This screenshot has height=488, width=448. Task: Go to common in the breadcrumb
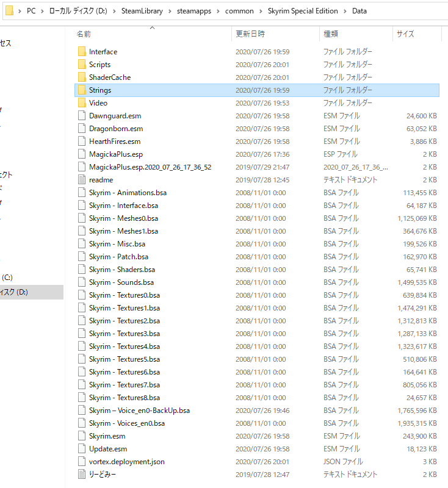[x=239, y=11]
